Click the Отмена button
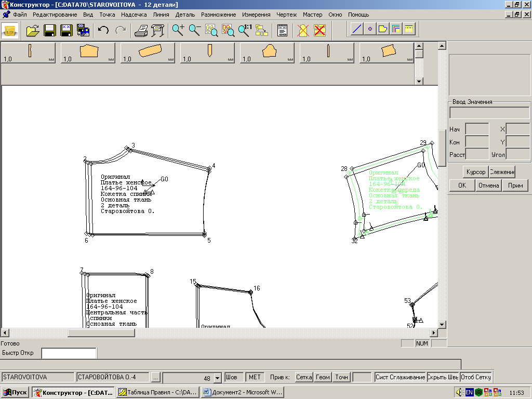This screenshot has width=532, height=399. (488, 185)
